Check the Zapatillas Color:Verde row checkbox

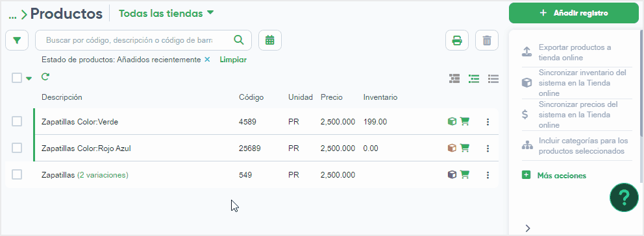point(17,121)
